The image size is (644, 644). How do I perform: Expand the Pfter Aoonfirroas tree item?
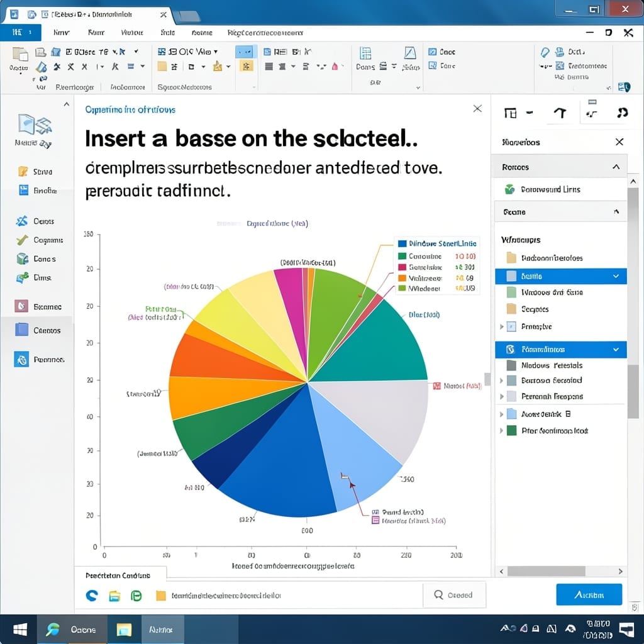[501, 431]
